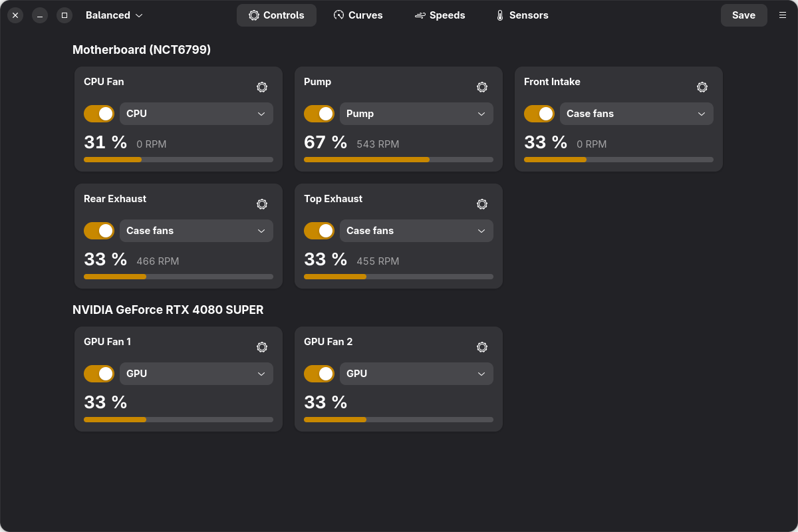The width and height of the screenshot is (798, 532).
Task: Disable the CPU Fan control switch
Action: coord(99,114)
